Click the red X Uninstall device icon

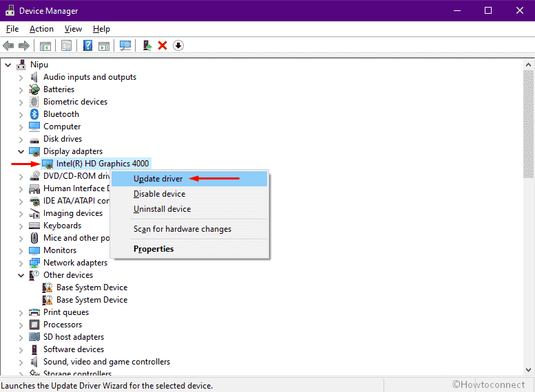tap(162, 45)
